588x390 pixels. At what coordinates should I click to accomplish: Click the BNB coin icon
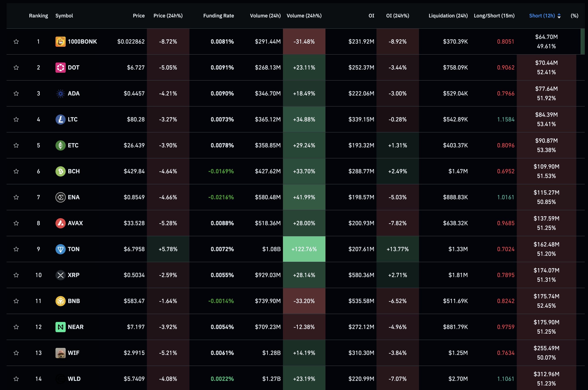(x=60, y=301)
